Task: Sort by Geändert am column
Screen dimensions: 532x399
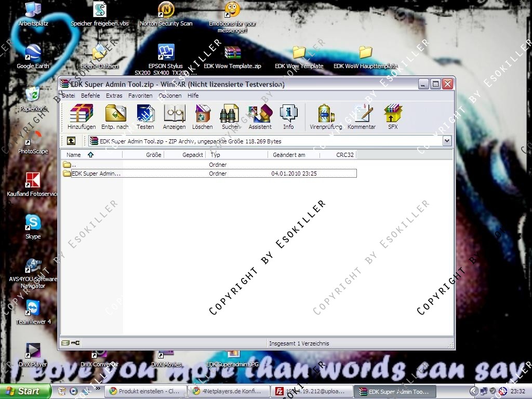Action: pyautogui.click(x=294, y=155)
